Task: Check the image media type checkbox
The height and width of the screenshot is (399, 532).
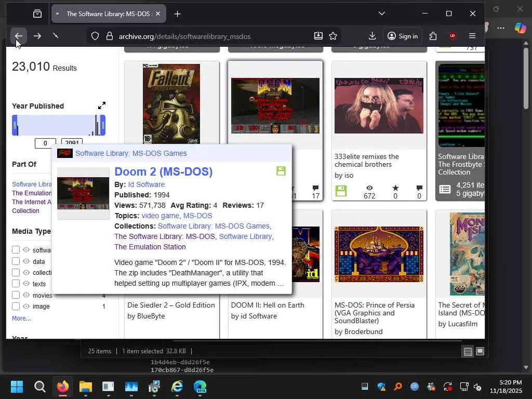Action: pyautogui.click(x=16, y=306)
